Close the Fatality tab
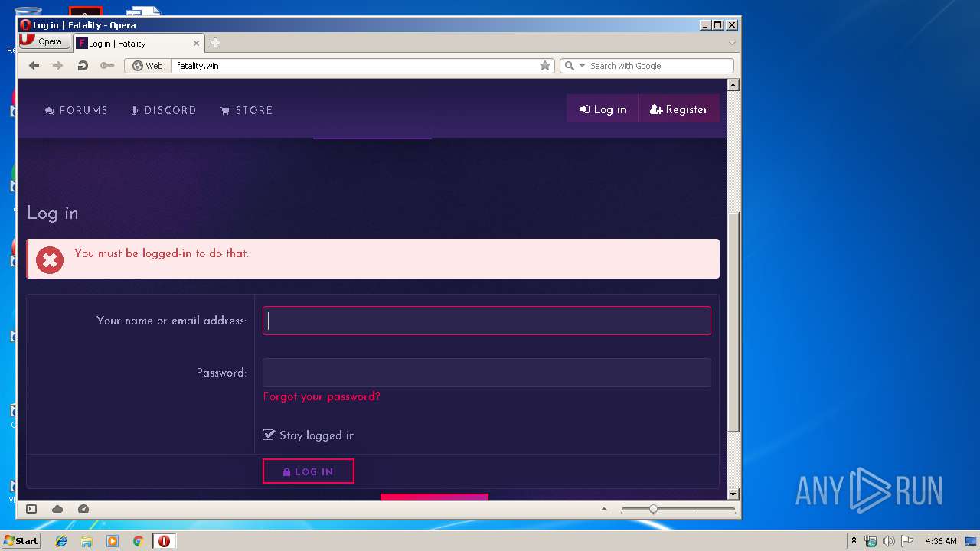 [x=196, y=44]
